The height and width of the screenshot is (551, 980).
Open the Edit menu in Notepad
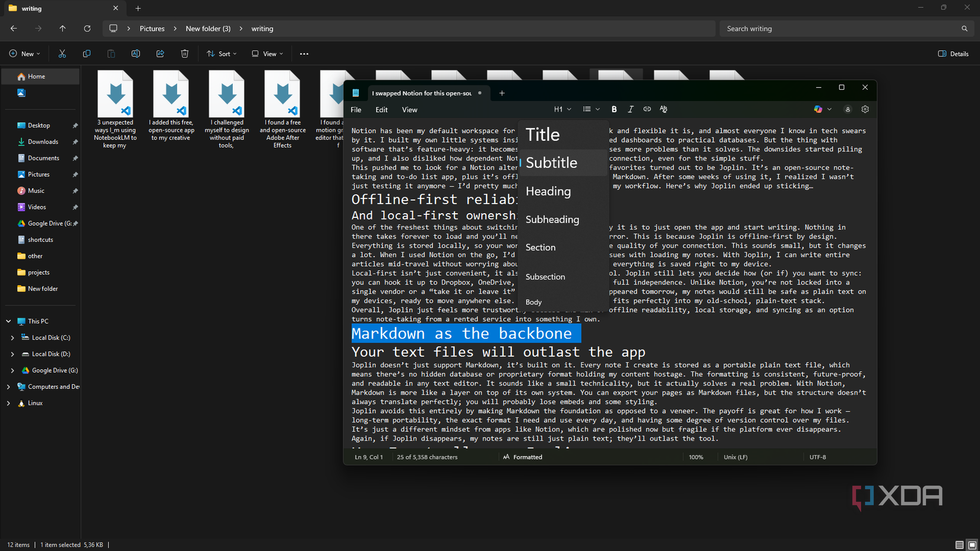pos(381,109)
